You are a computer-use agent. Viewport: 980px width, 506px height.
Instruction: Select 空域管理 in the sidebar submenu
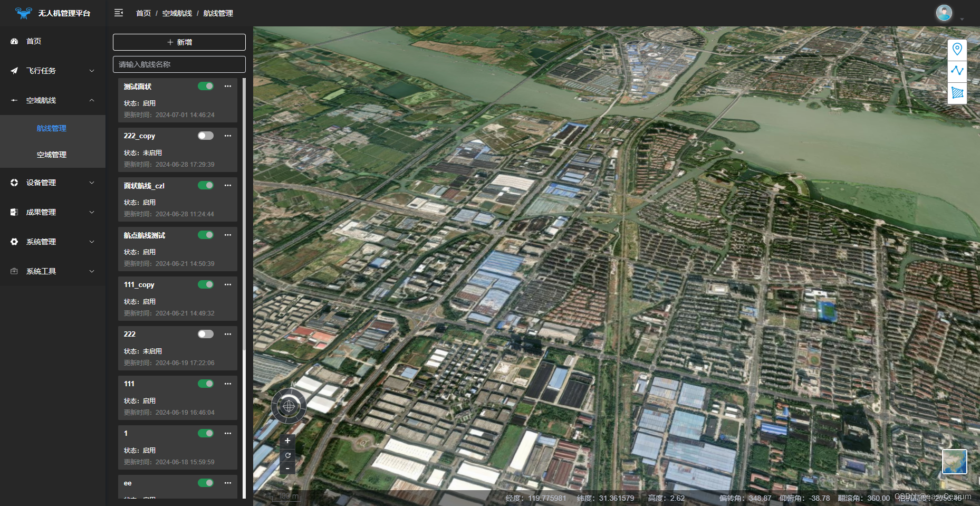click(x=53, y=155)
